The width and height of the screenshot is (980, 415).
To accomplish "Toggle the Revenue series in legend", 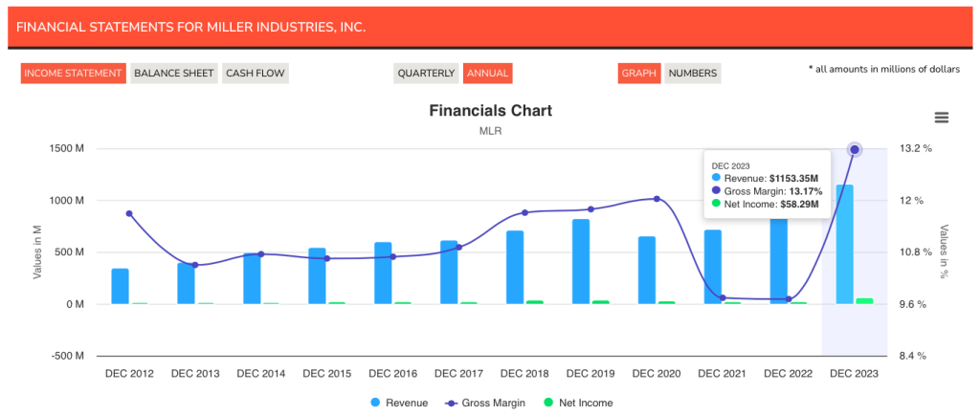I will tap(399, 404).
